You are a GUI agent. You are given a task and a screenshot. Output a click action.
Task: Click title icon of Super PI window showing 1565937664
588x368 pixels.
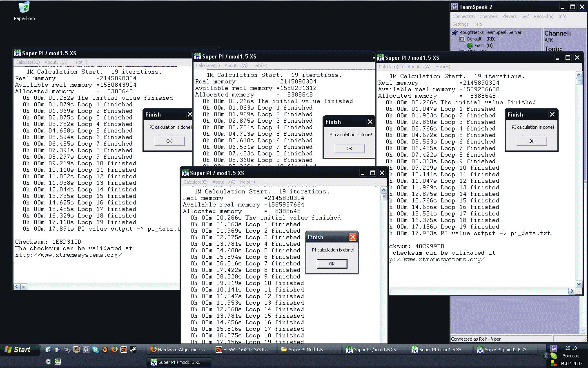(x=185, y=173)
